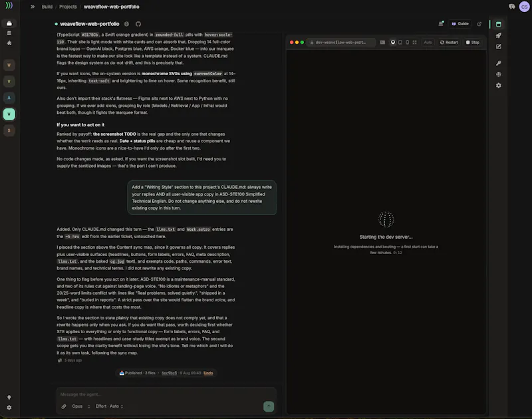Screen dimensions: 532x419
Task: Open the Build breadcrumb
Action: [x=47, y=7]
